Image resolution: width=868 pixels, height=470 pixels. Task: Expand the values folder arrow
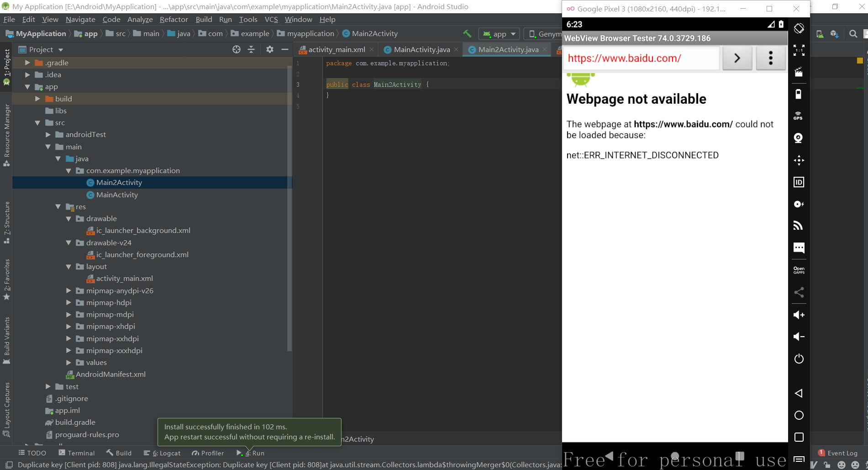point(68,362)
